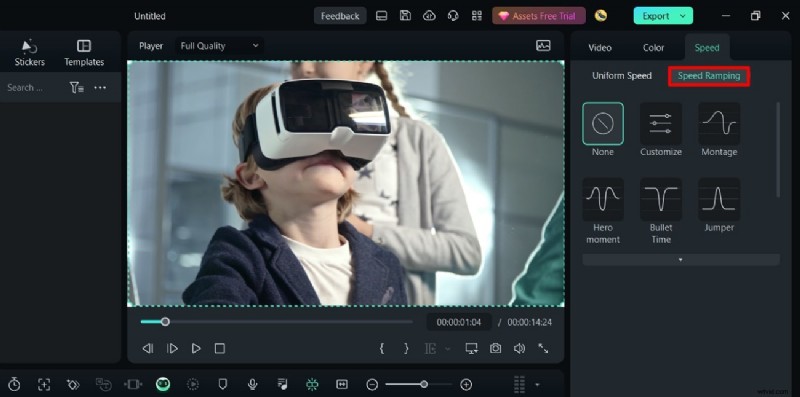Viewport: 800px width, 397px height.
Task: Add a marker with the shield icon
Action: [222, 384]
